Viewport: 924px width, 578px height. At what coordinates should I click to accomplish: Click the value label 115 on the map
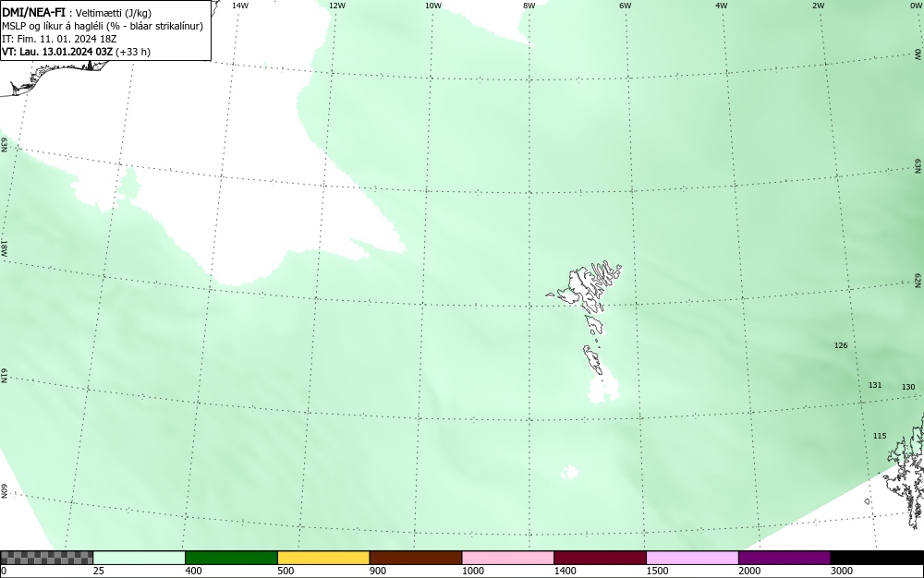pyautogui.click(x=880, y=436)
